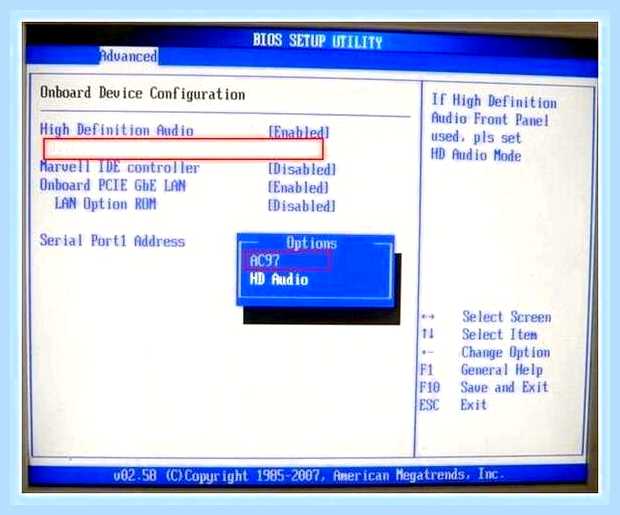Image resolution: width=620 pixels, height=515 pixels.
Task: Click the F10 key label
Action: click(x=430, y=387)
